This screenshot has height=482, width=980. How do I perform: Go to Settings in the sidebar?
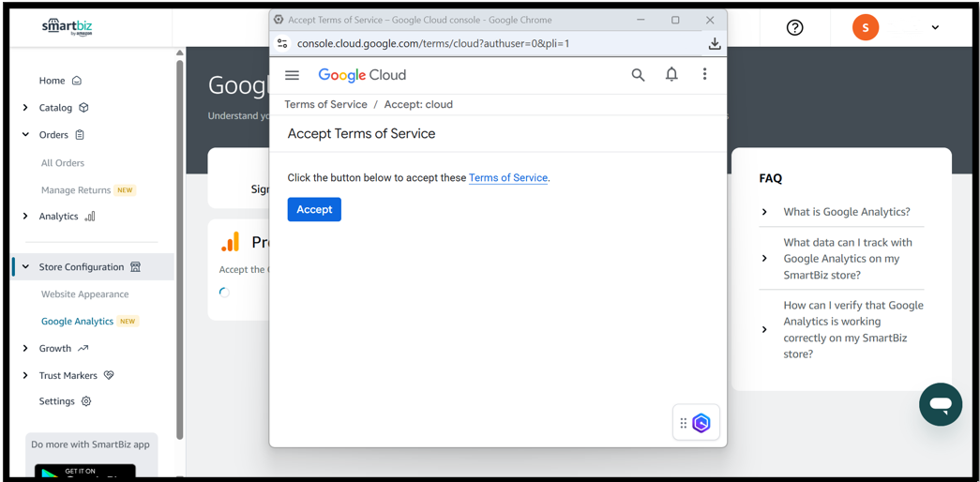coord(57,401)
